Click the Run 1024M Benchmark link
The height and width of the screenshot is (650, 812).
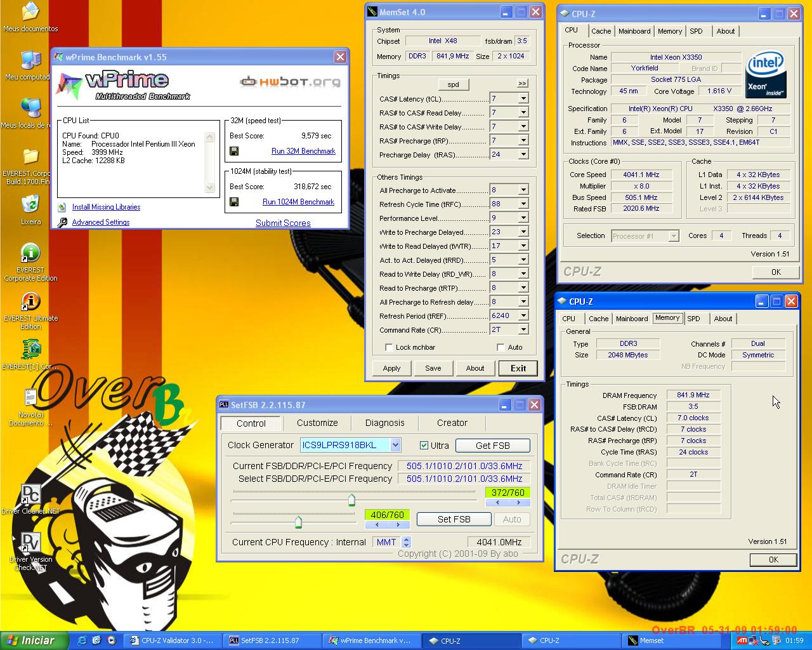point(298,202)
